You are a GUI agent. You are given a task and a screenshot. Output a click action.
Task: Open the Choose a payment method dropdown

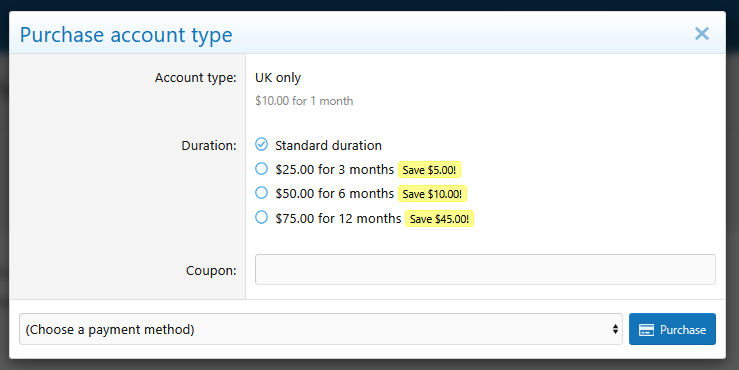(x=320, y=329)
